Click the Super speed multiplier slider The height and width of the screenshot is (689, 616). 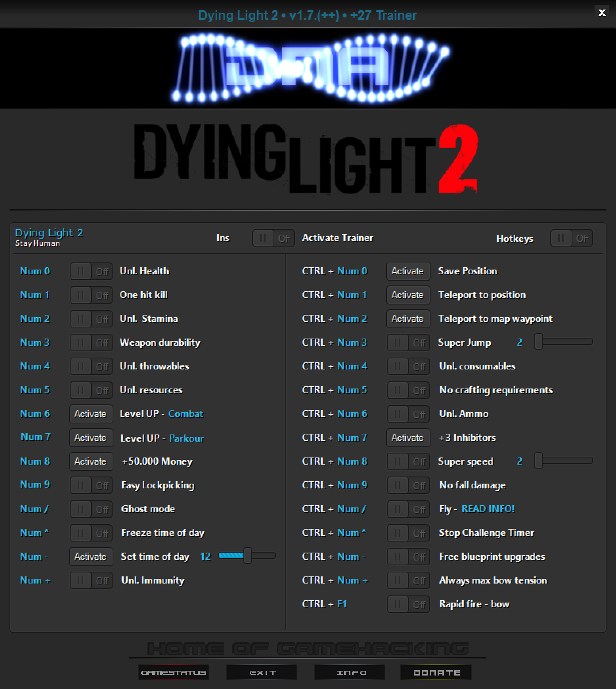(564, 461)
